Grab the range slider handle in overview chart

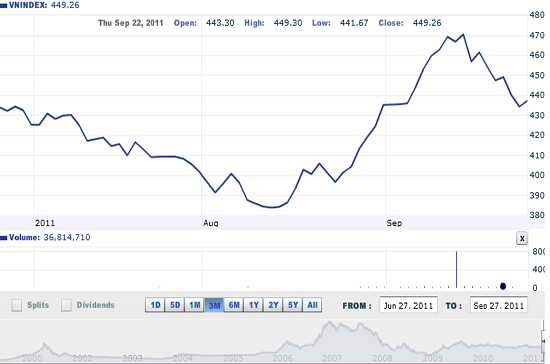tap(544, 341)
